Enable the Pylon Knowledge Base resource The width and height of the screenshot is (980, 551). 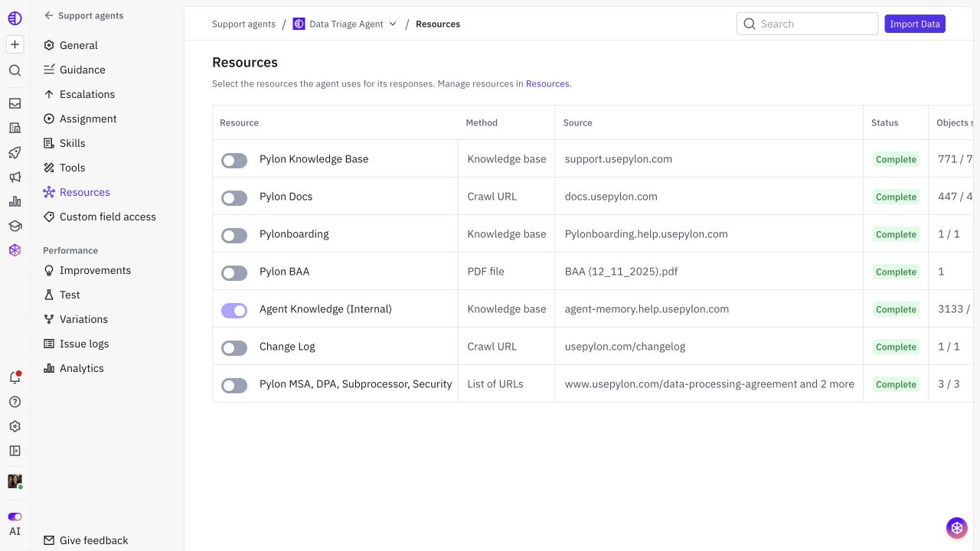(x=234, y=160)
